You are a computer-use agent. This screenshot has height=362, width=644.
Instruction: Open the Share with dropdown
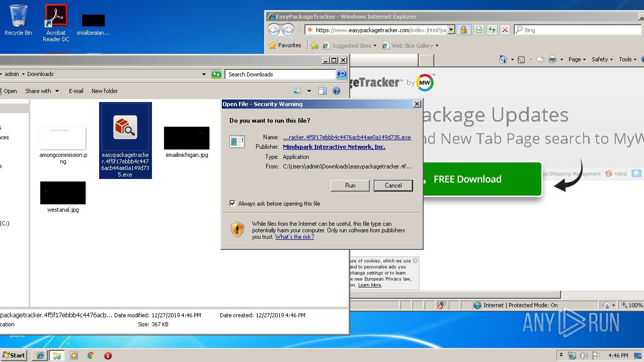42,91
